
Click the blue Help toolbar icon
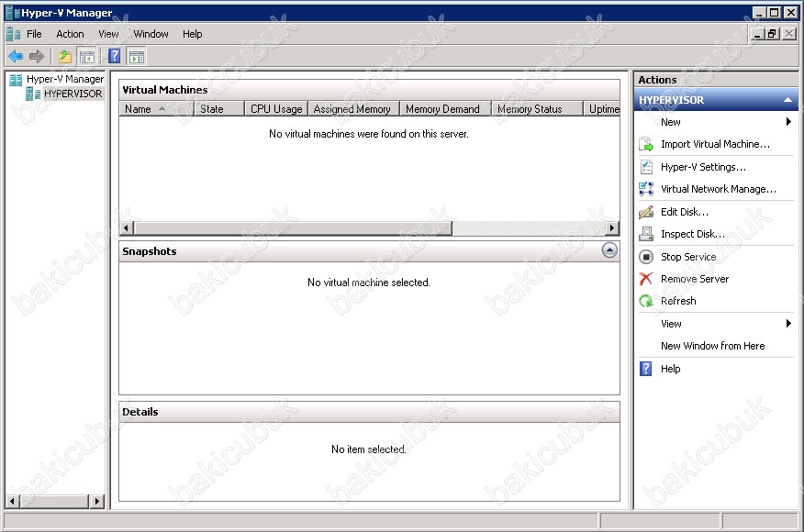point(115,56)
